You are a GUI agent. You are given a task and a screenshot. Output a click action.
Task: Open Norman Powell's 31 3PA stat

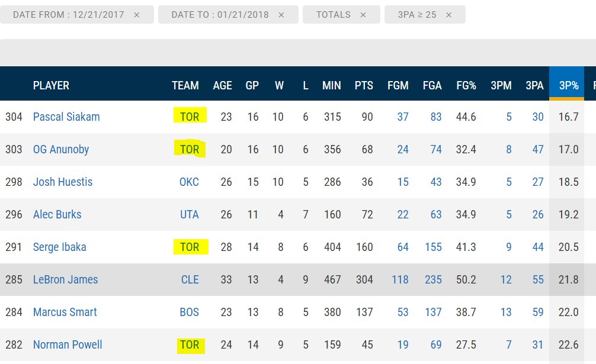[537, 344]
